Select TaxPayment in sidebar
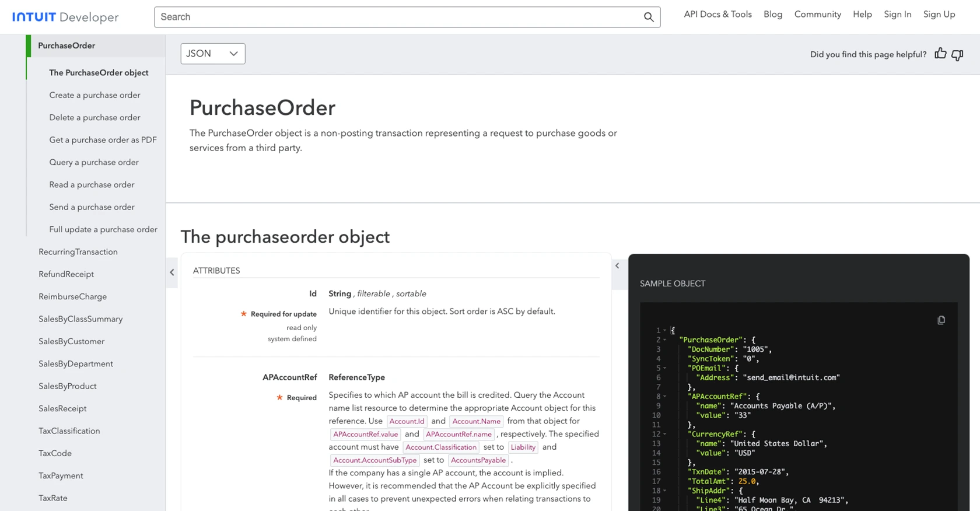Image resolution: width=980 pixels, height=511 pixels. [x=61, y=475]
